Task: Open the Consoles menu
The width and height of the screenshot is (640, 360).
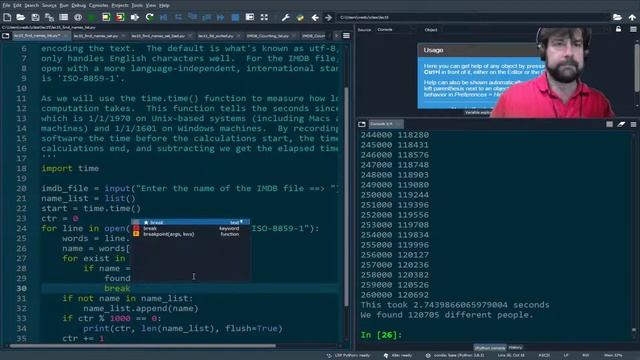Action: coord(98,5)
